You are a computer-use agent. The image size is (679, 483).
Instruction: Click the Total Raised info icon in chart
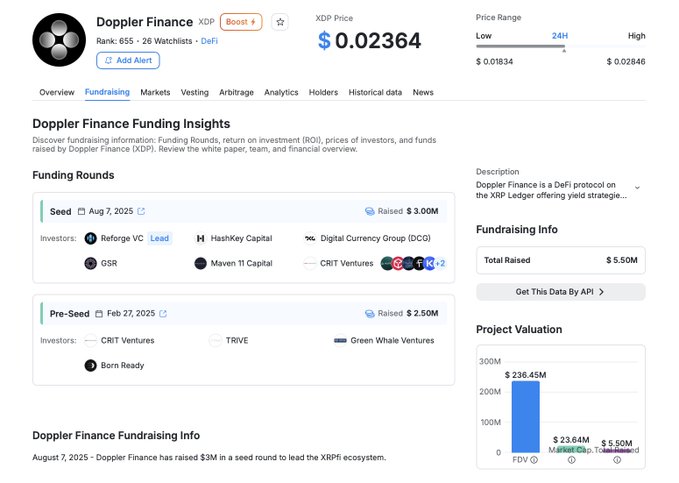[x=617, y=460]
